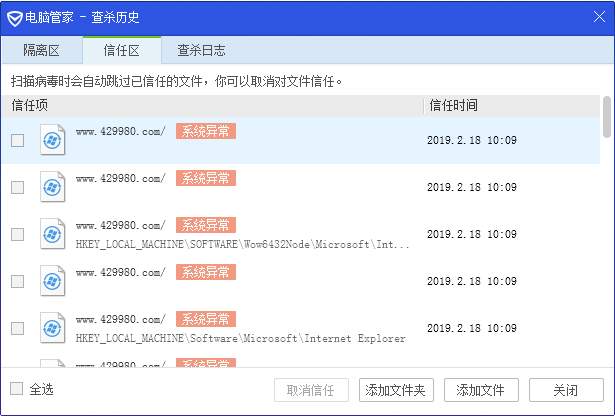The height and width of the screenshot is (416, 615).
Task: Click the file icon in the Internet Explorer row
Action: pyautogui.click(x=53, y=328)
